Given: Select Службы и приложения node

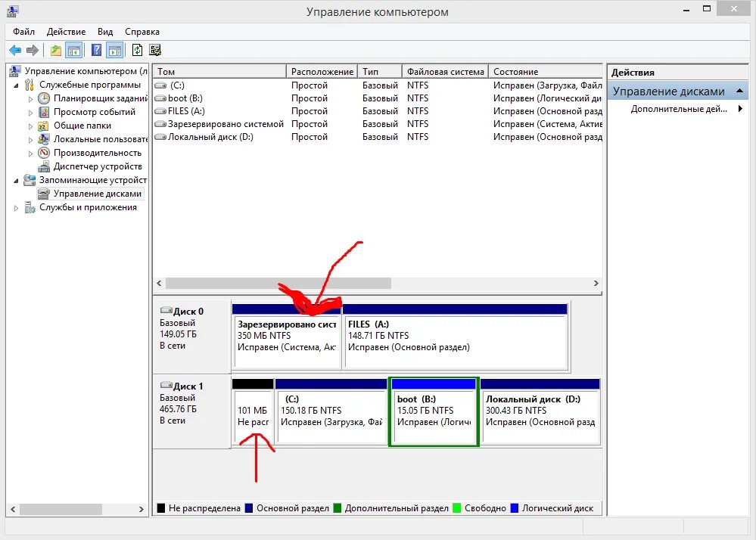Looking at the screenshot, I should coord(88,207).
